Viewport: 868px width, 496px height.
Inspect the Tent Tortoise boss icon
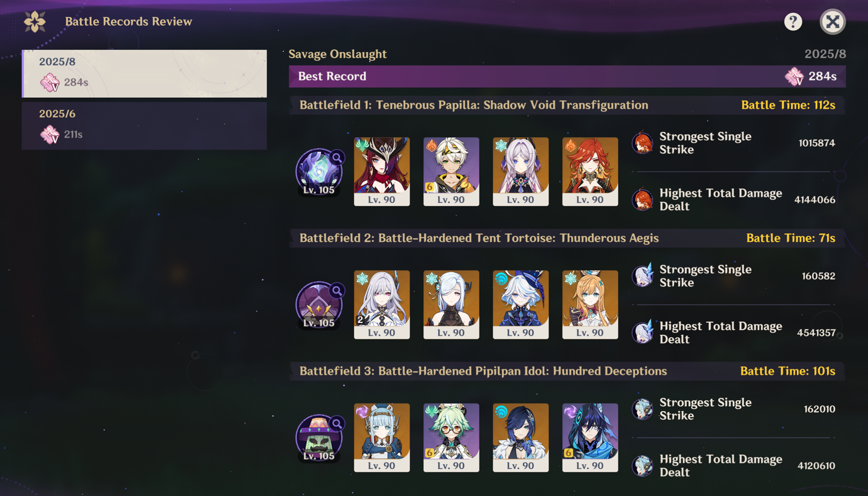click(x=319, y=305)
